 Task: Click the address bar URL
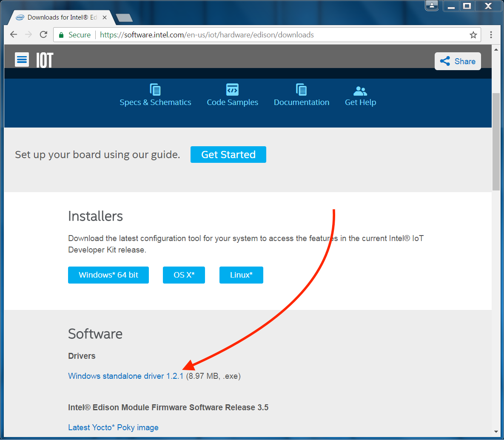coord(207,35)
